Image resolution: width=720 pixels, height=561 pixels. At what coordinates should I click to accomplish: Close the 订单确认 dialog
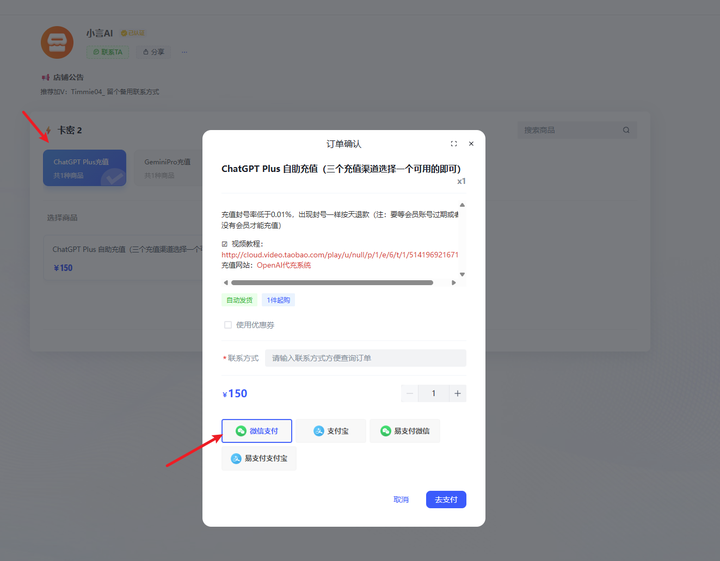471,144
